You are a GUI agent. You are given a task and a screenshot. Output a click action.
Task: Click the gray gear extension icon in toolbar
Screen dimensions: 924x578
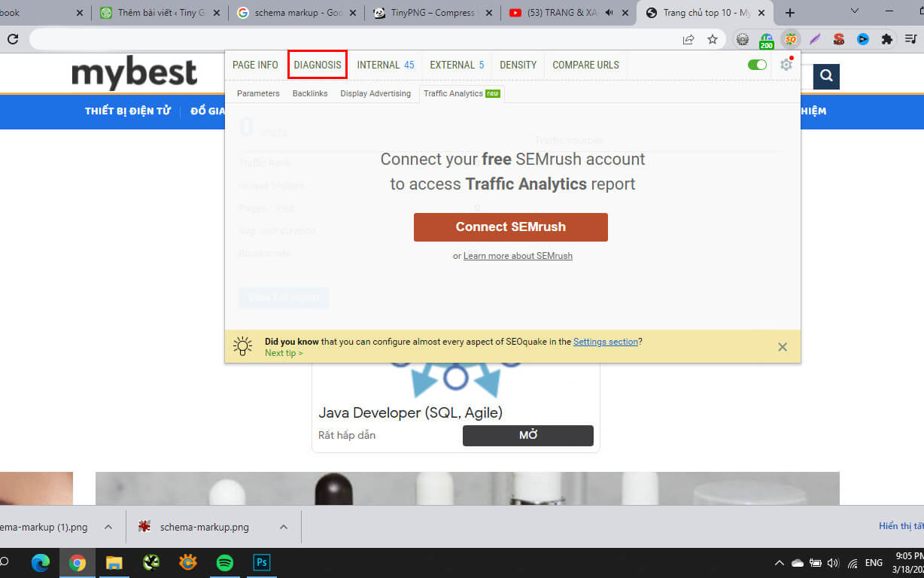click(x=743, y=39)
